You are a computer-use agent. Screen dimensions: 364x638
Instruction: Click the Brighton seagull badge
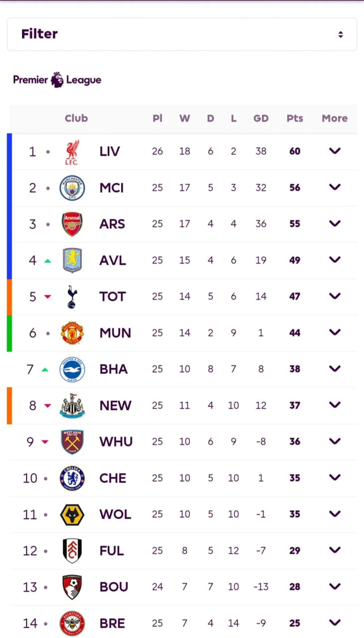click(72, 369)
